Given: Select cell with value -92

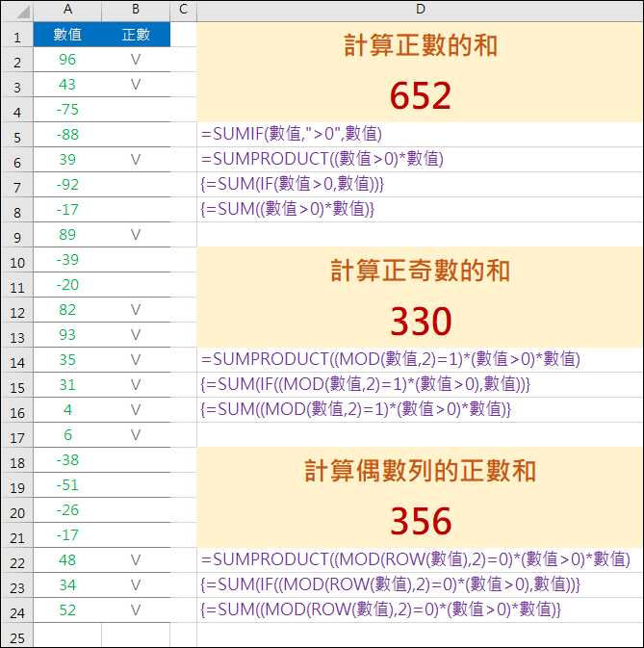Looking at the screenshot, I should pos(67,185).
